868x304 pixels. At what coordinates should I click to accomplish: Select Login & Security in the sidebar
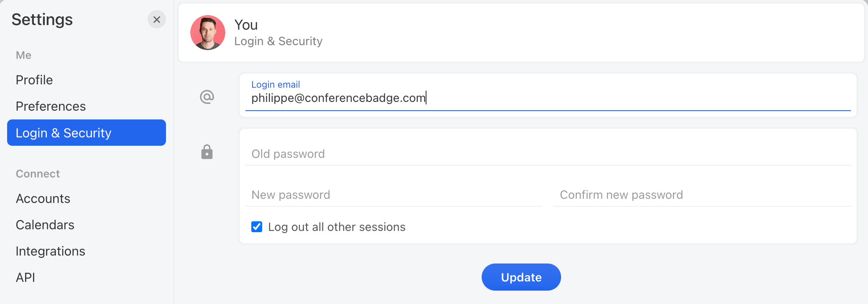64,133
